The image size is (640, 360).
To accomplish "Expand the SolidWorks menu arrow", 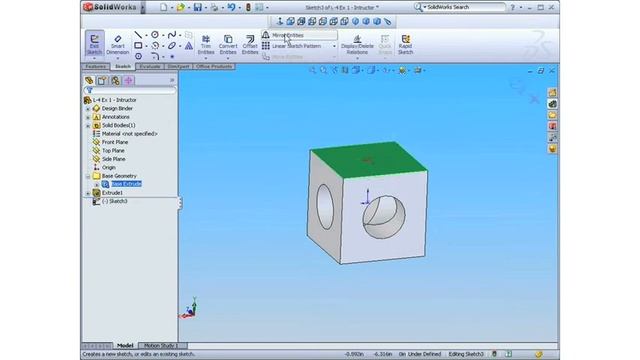I will [x=143, y=7].
